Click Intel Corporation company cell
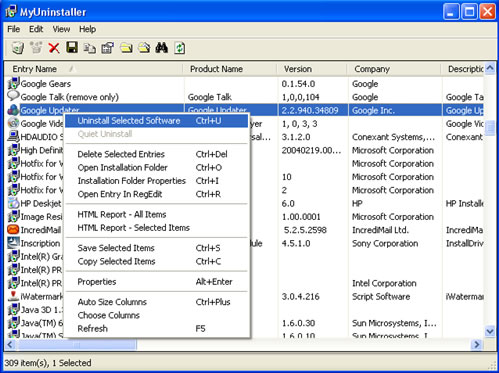This screenshot has height=373, width=499. click(x=384, y=283)
